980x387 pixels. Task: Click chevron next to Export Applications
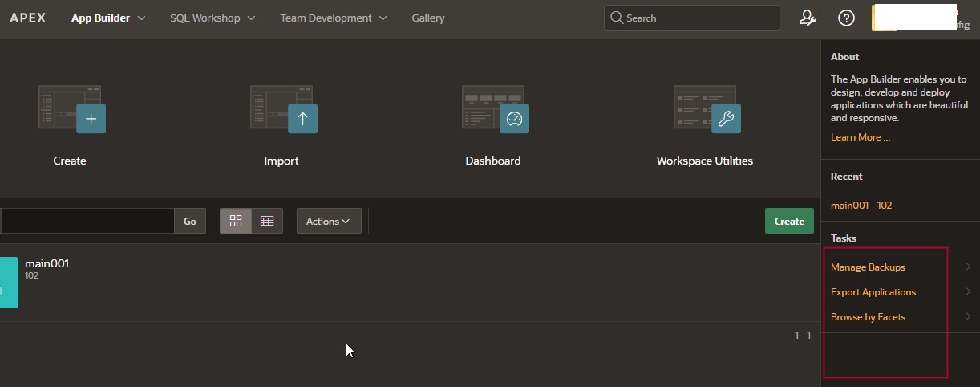click(x=968, y=292)
